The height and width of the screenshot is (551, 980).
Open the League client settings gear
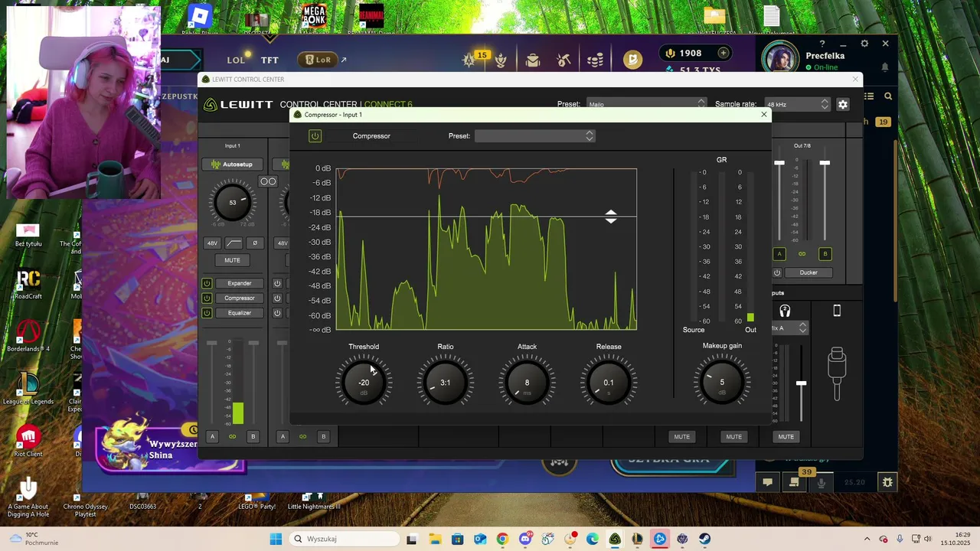(x=864, y=44)
